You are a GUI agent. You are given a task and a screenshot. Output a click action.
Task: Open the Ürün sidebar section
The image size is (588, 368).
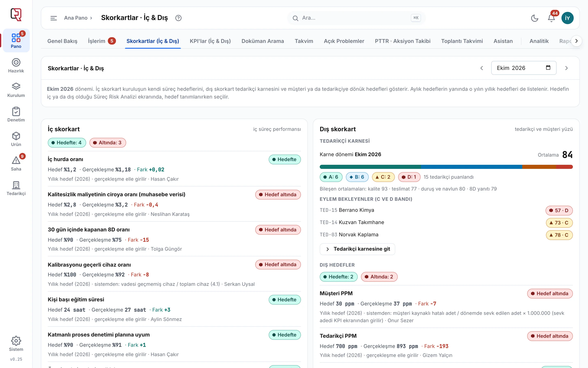(16, 139)
